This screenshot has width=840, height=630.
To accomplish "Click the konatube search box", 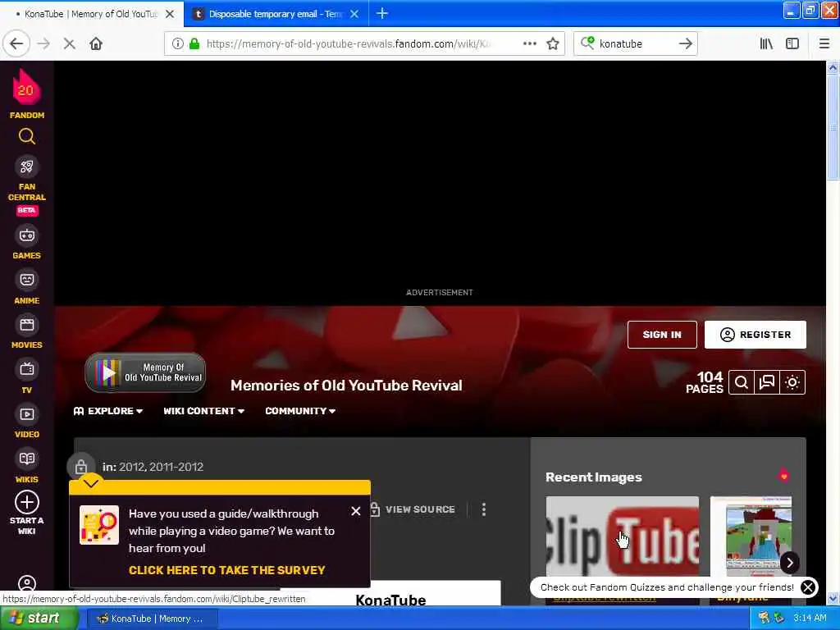I will 635,44.
